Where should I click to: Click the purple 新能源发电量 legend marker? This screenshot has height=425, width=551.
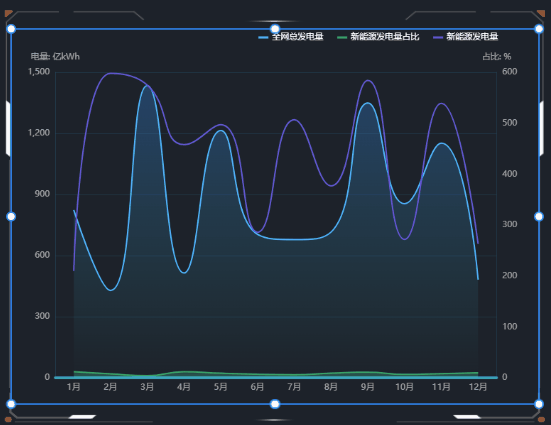tap(438, 37)
